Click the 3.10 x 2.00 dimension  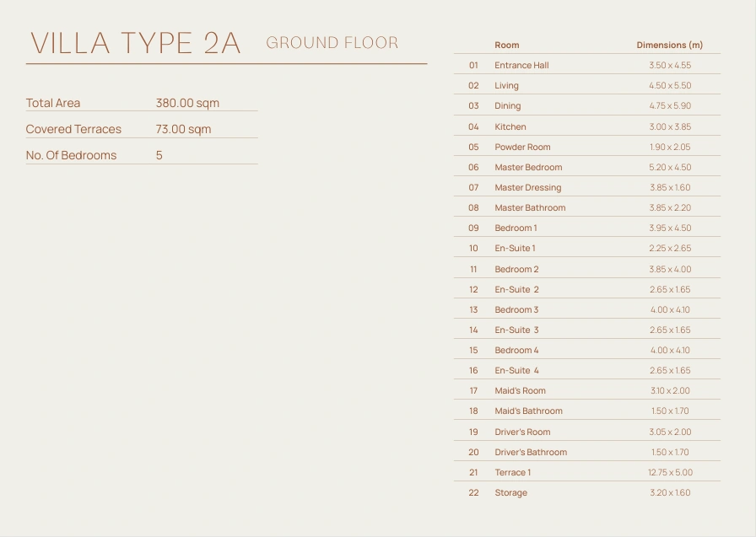pyautogui.click(x=670, y=390)
